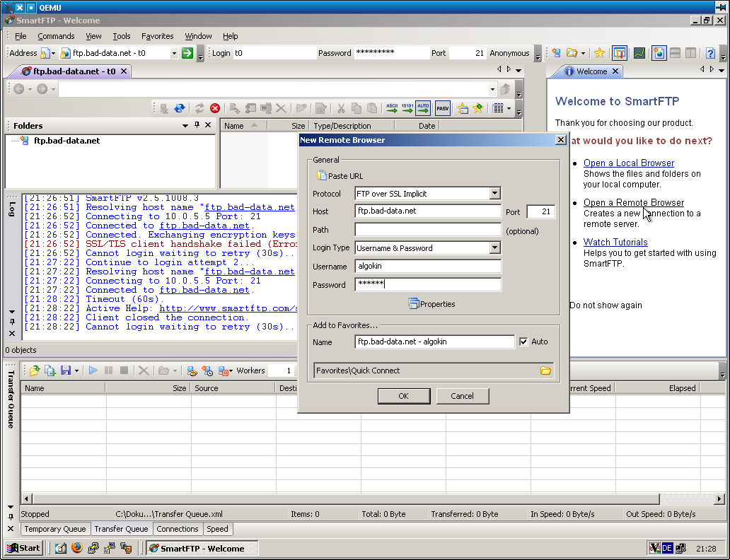Click the dial-up phone icon in queue toolbar
Screen dimensions: 730x560
point(192,371)
